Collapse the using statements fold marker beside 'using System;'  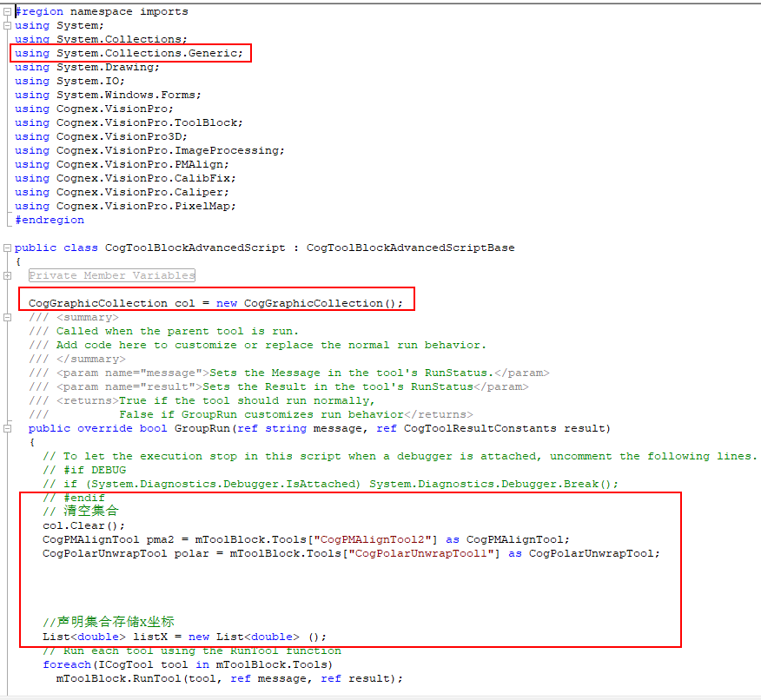[x=7, y=26]
